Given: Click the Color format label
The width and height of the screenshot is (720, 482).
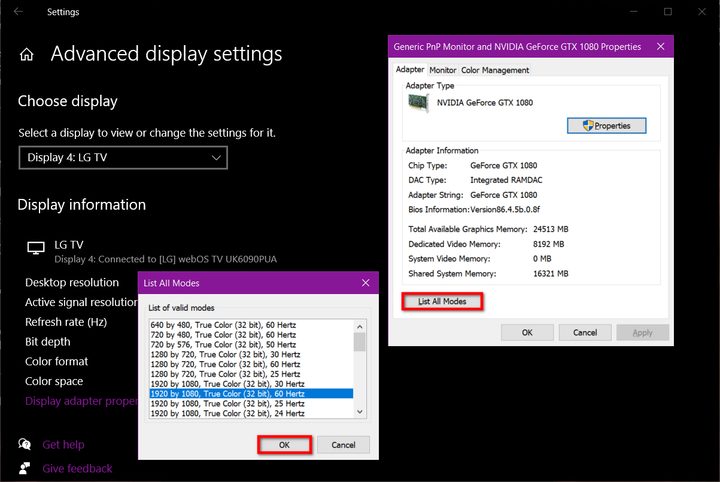Looking at the screenshot, I should [56, 361].
